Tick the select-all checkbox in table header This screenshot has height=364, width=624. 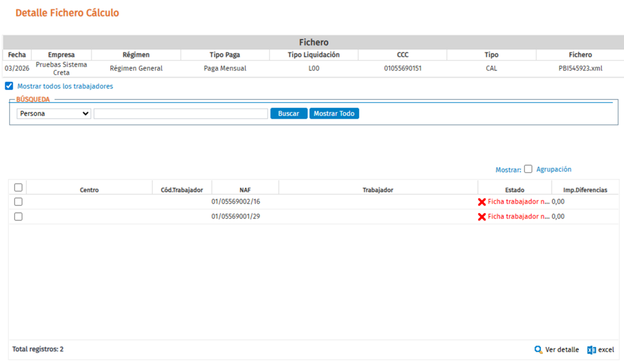point(18,188)
